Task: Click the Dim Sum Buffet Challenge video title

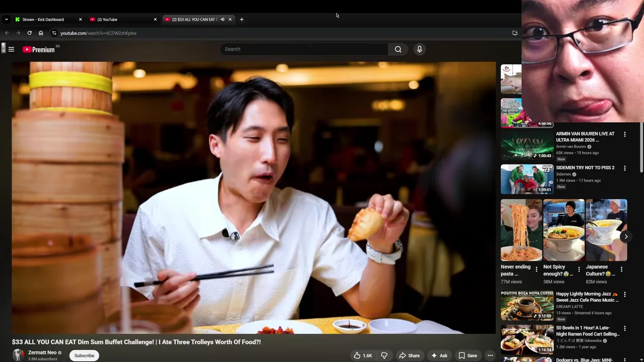Action: point(136,342)
